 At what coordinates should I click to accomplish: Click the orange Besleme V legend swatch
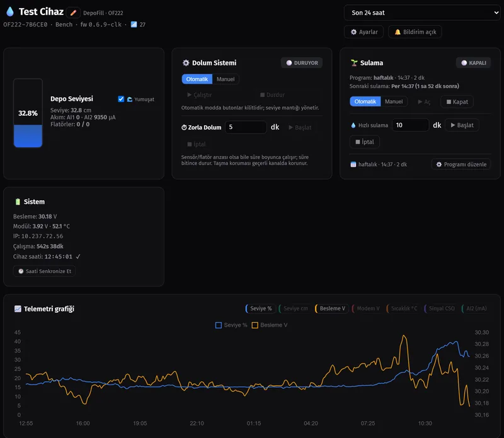pos(255,325)
